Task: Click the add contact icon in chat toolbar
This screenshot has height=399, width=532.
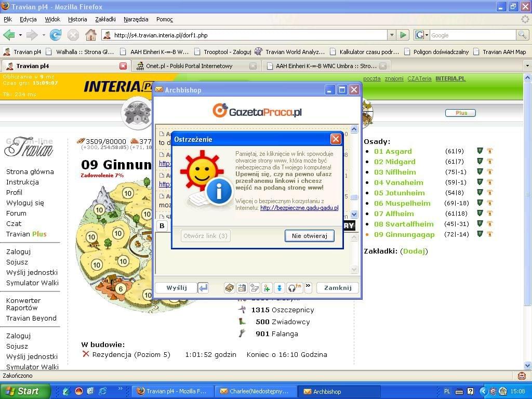Action: click(267, 288)
